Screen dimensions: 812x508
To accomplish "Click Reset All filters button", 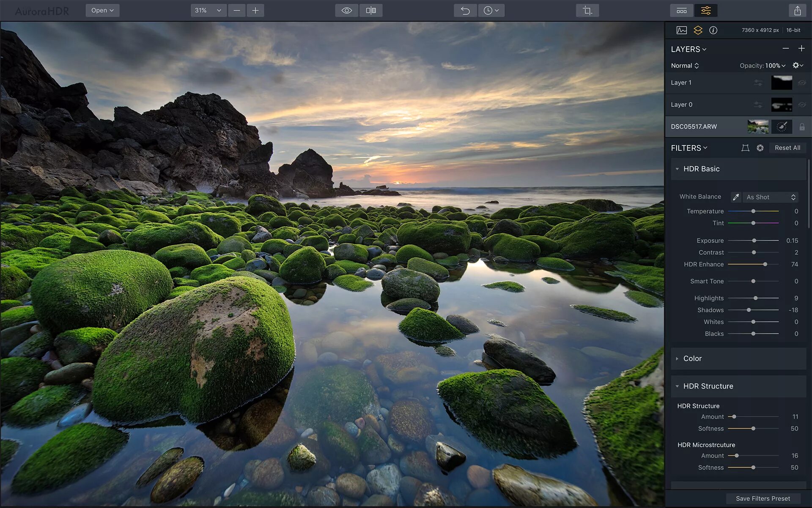I will pyautogui.click(x=787, y=148).
